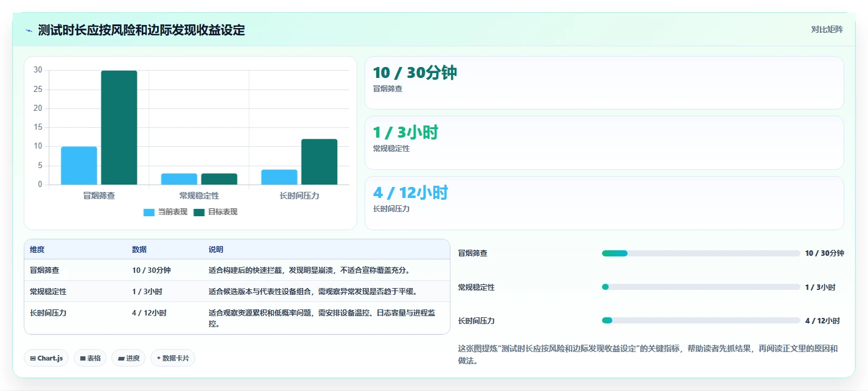Screen dimensions: 868x391
Task: Toggle the 当前表现 legend entry
Action: point(165,212)
